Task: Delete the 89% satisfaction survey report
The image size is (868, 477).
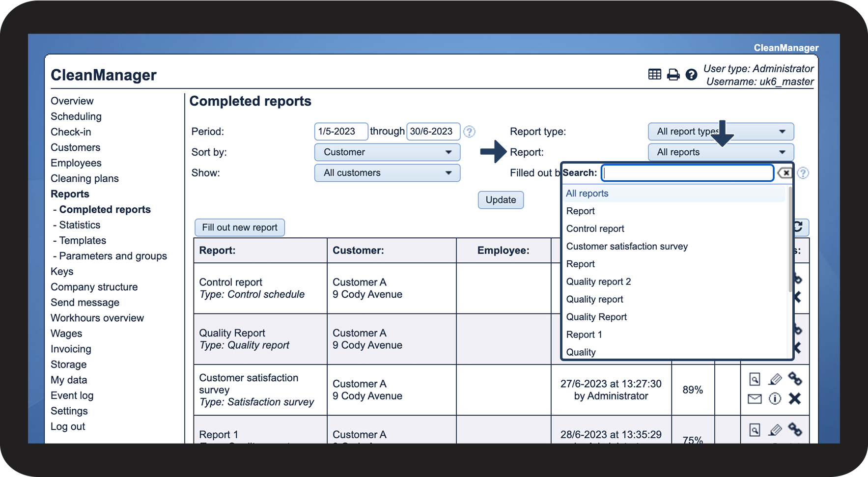Action: (795, 399)
